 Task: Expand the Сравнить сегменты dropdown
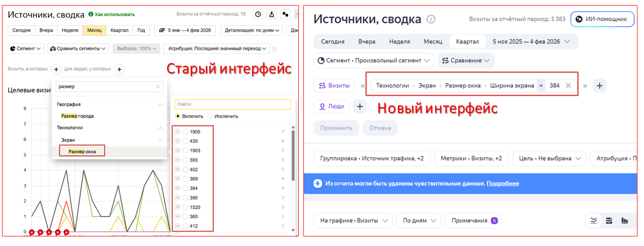pyautogui.click(x=78, y=48)
